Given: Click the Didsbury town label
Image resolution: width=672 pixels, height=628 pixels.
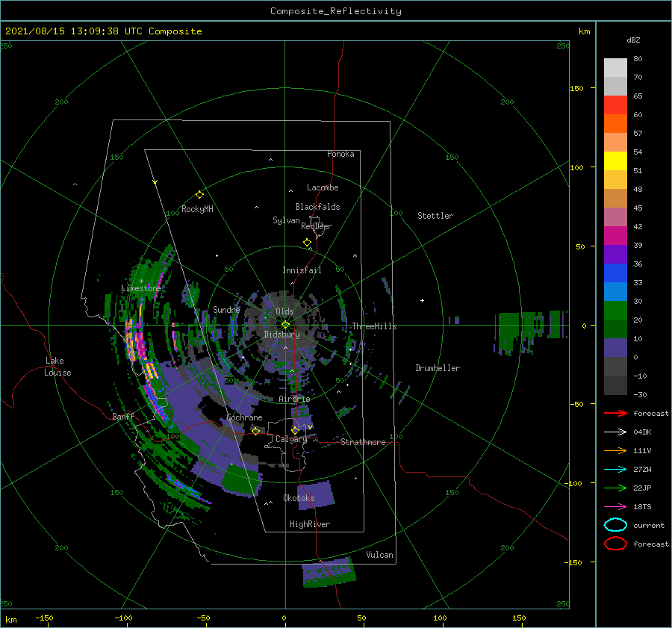Looking at the screenshot, I should coord(281,335).
